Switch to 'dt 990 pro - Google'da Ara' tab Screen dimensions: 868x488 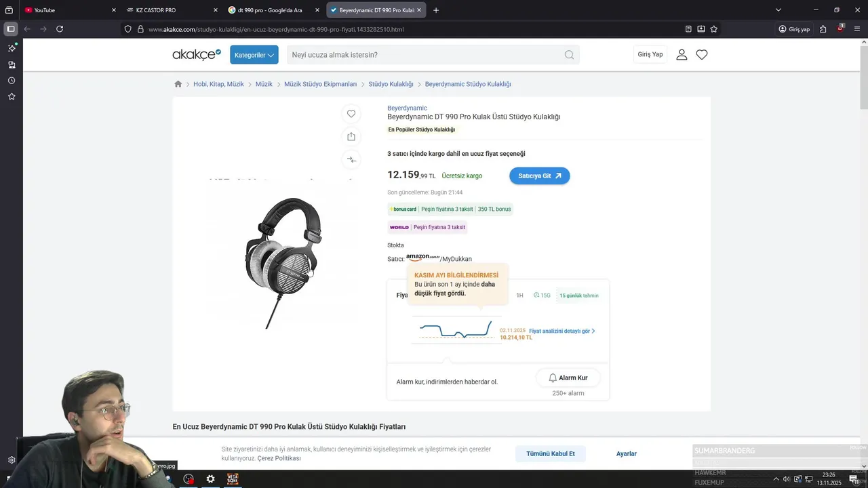[270, 10]
